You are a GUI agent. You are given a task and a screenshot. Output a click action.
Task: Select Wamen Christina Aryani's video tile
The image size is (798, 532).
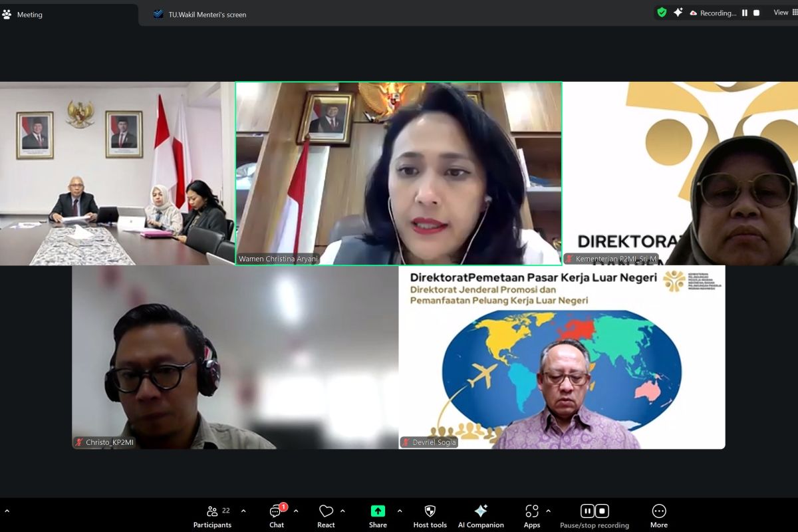tap(398, 172)
